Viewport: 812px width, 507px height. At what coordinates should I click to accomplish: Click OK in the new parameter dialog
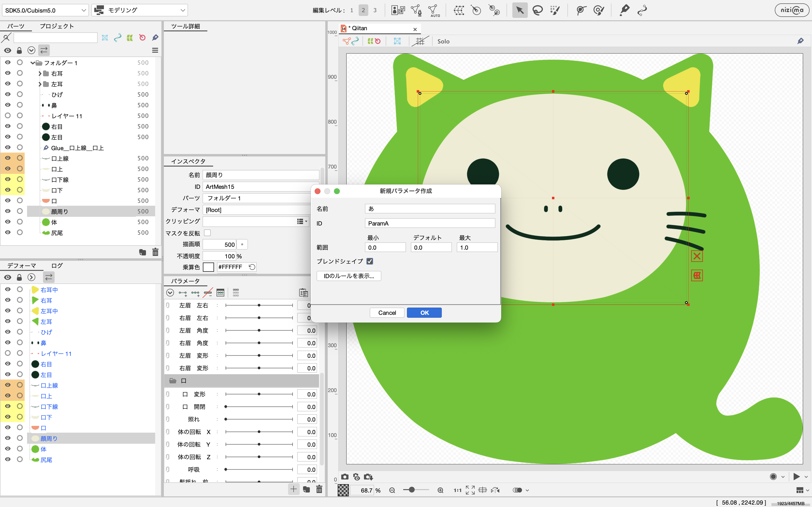[x=424, y=312]
